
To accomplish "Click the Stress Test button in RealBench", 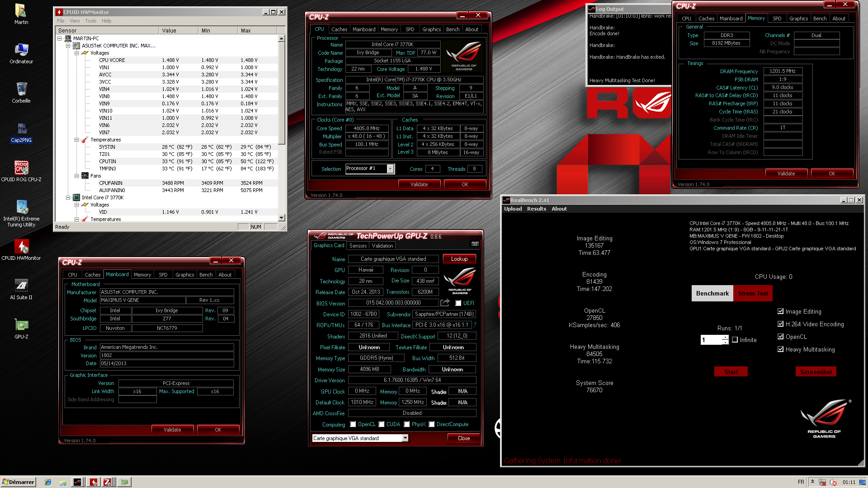I will point(753,293).
